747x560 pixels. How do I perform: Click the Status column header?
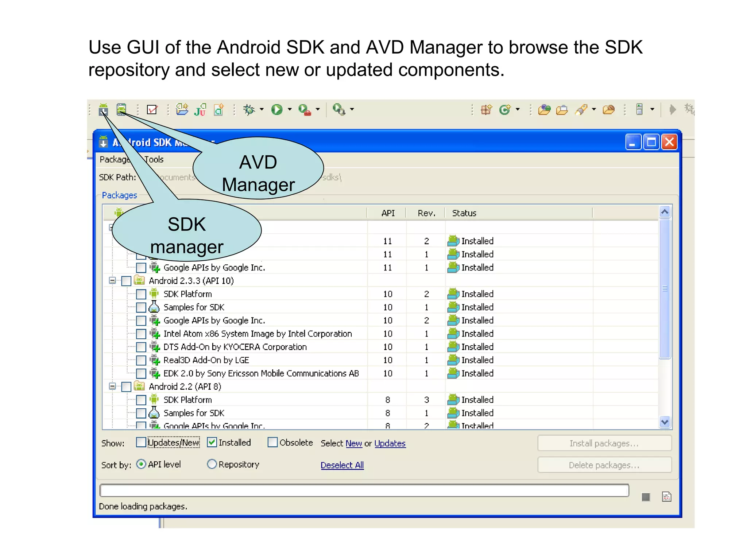[519, 213]
